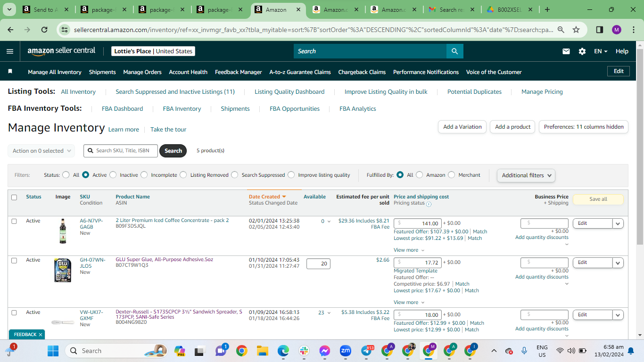Open Edit dropdown arrow for GLU Super Glue row
The width and height of the screenshot is (644, 362).
618,263
